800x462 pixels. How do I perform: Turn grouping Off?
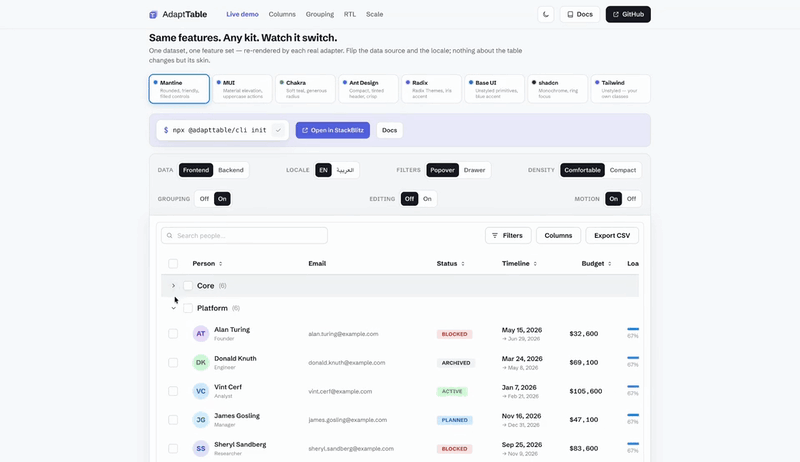(x=204, y=199)
